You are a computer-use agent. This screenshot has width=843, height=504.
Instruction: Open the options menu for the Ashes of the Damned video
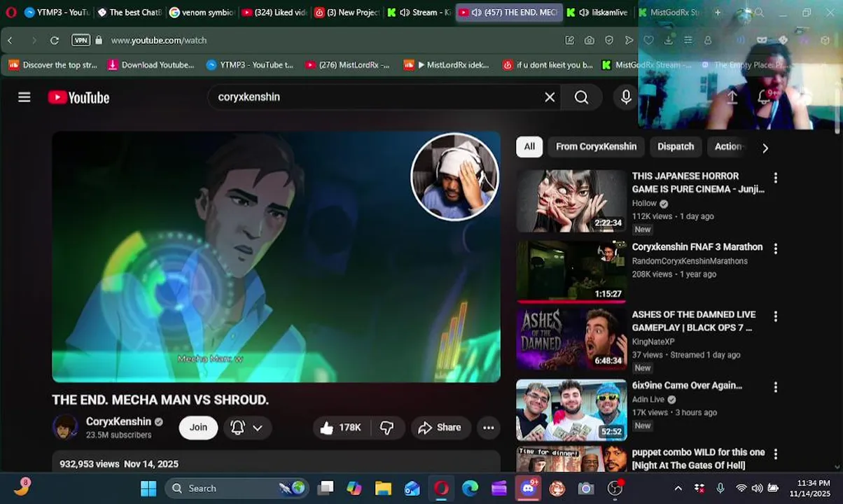point(775,316)
